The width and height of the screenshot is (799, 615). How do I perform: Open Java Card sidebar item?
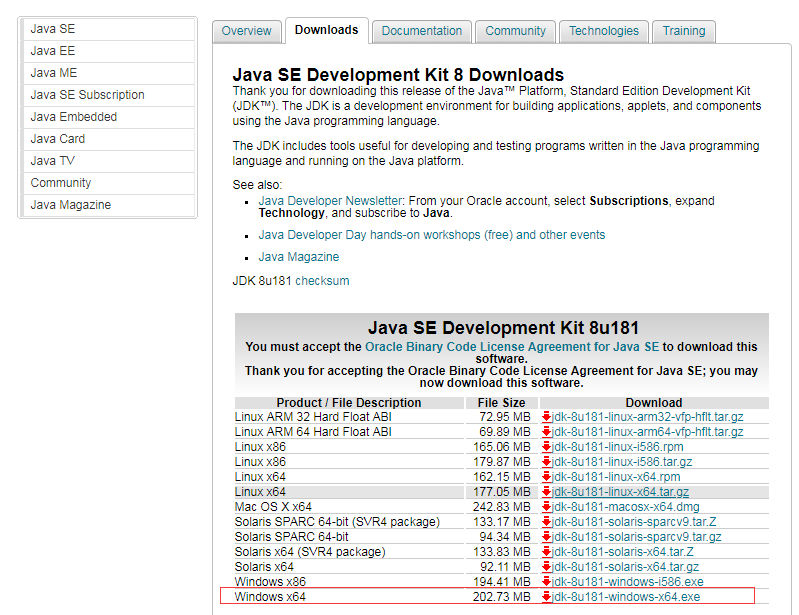click(x=108, y=139)
